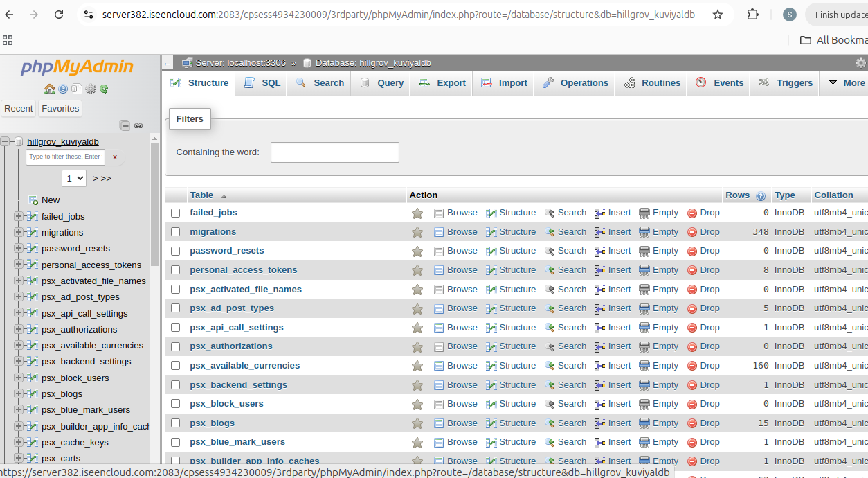Click the Containing the word filter field
868x478 pixels.
pyautogui.click(x=334, y=152)
